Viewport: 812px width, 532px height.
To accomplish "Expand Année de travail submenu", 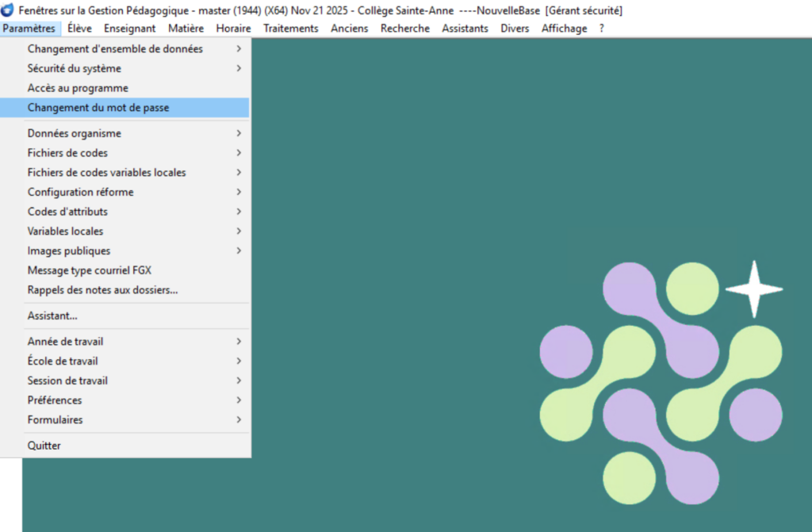I will pyautogui.click(x=65, y=342).
